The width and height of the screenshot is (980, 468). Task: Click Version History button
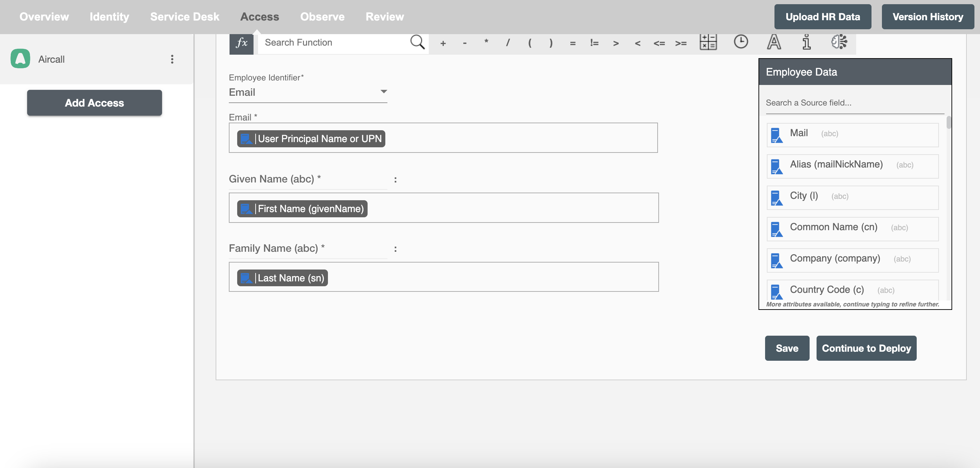[927, 16]
